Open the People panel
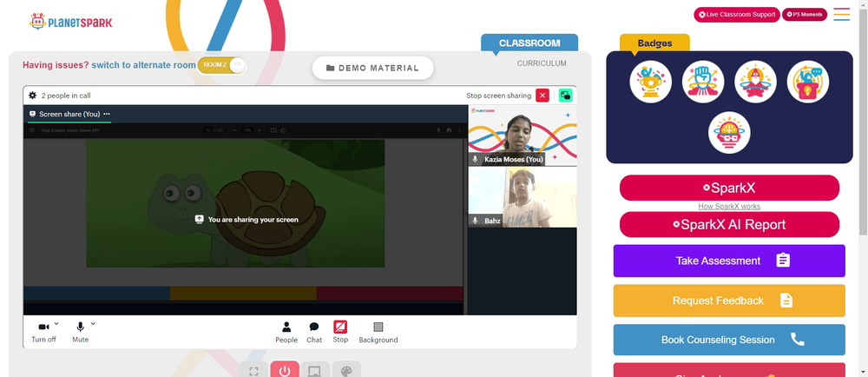The width and height of the screenshot is (868, 377). tap(286, 332)
